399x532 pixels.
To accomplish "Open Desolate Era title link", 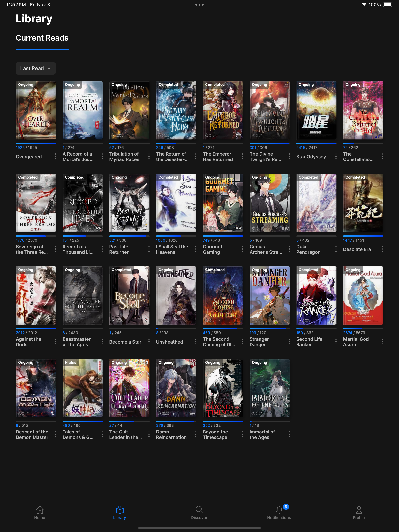I will pyautogui.click(x=357, y=249).
